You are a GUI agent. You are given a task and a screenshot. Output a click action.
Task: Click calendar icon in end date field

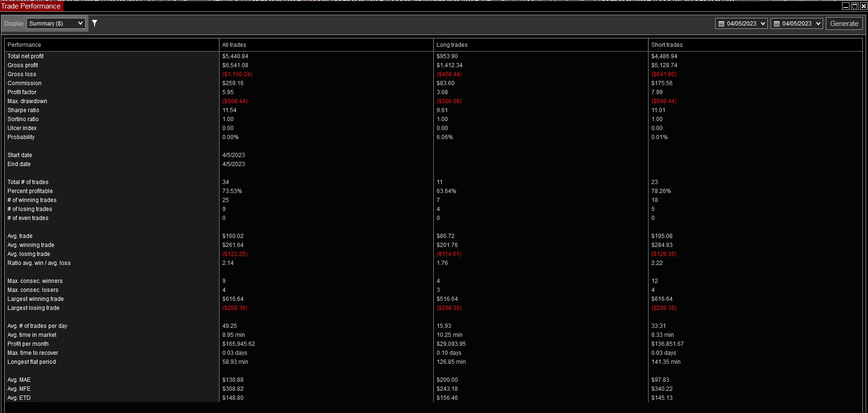click(776, 24)
